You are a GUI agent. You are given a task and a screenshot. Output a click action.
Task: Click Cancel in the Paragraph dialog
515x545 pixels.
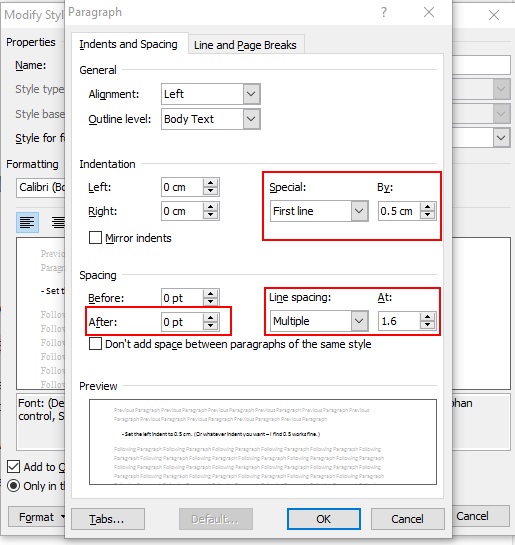pos(408,519)
